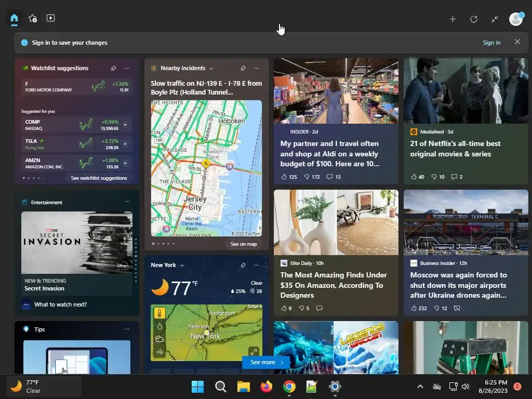Open the Aldi weekly budget article
The height and width of the screenshot is (399, 532).
330,154
